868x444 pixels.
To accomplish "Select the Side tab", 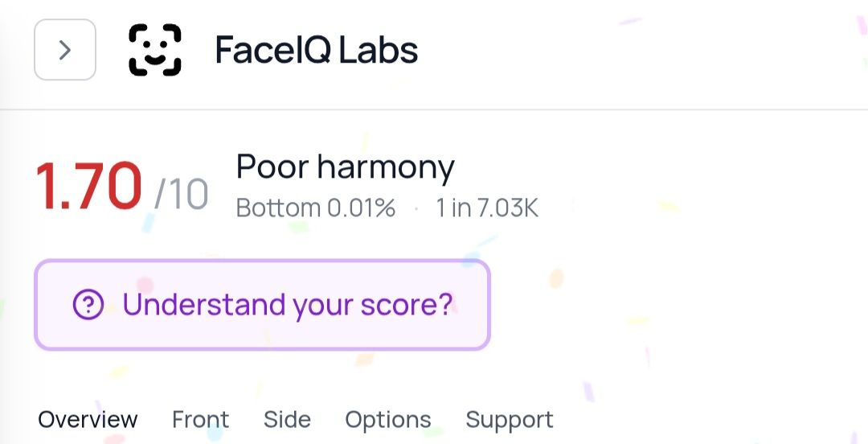I will pyautogui.click(x=287, y=419).
